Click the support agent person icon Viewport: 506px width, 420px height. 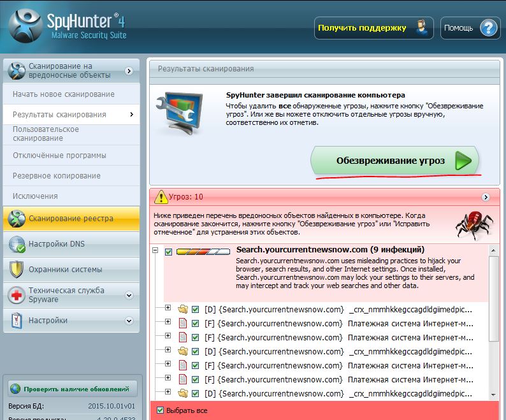421,28
